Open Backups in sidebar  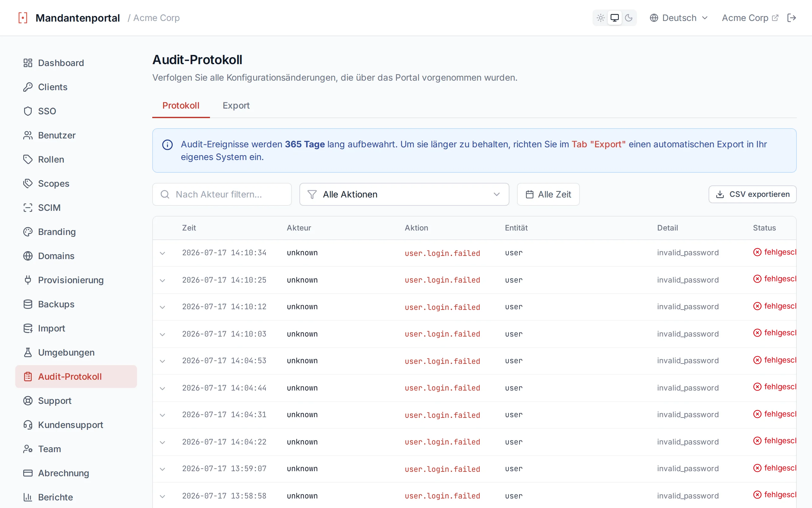point(76,304)
